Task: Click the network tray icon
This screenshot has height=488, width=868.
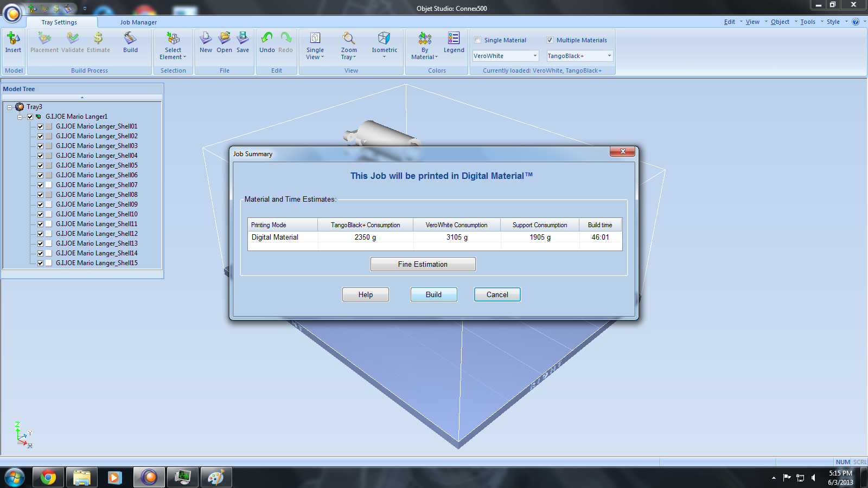Action: point(800,478)
